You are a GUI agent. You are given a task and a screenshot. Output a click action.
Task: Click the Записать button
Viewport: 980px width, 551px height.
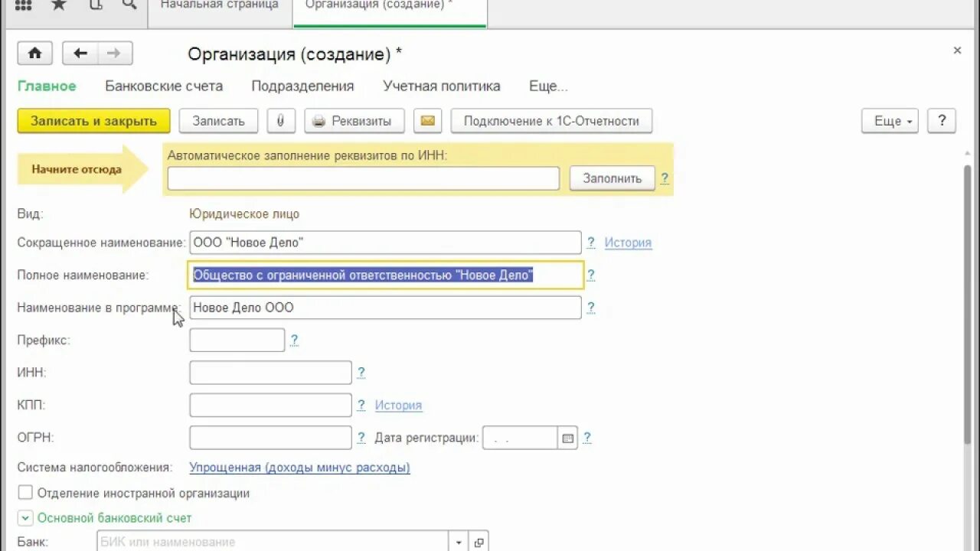point(219,121)
